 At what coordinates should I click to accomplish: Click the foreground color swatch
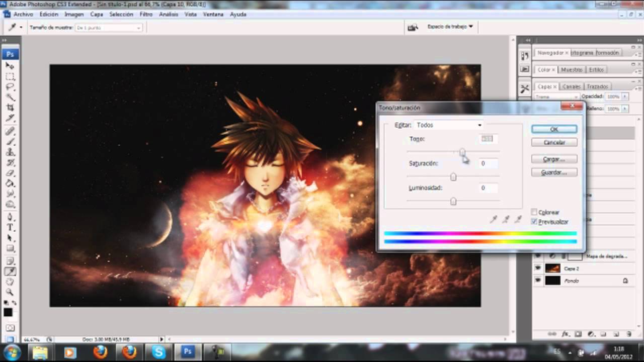click(8, 312)
